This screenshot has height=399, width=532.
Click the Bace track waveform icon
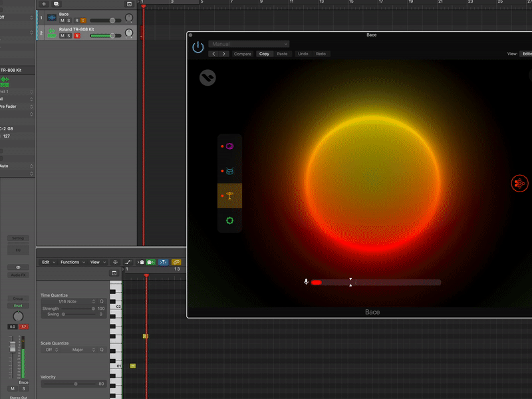pyautogui.click(x=52, y=17)
